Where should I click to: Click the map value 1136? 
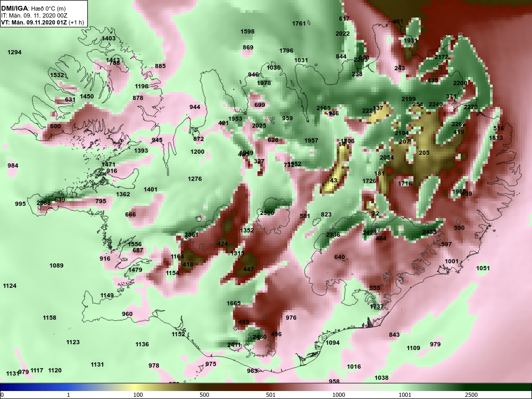(142, 344)
